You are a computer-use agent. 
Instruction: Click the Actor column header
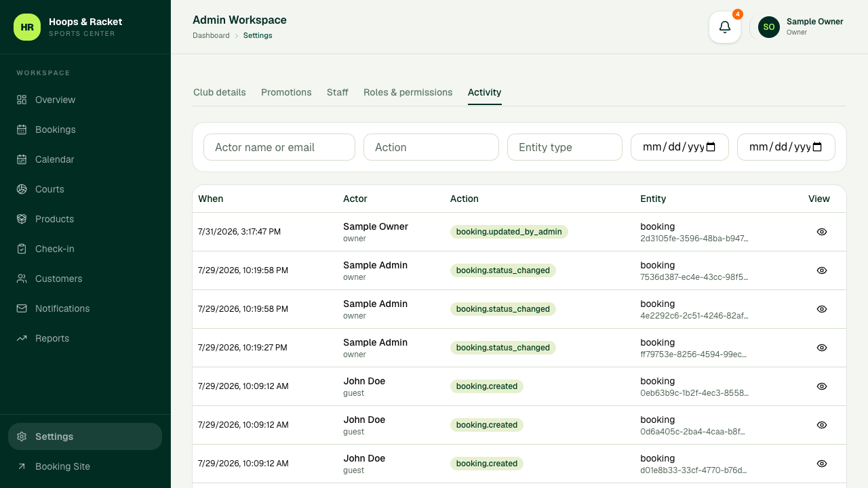[355, 199]
